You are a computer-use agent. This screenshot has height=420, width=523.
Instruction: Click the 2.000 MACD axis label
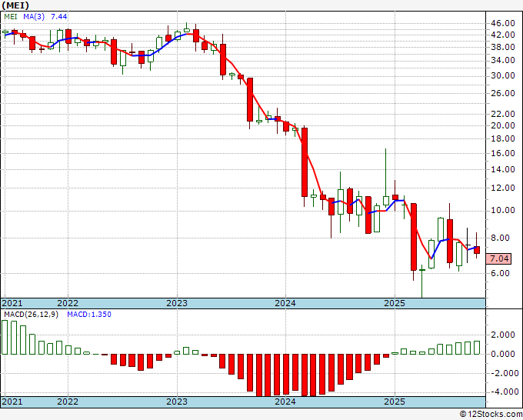503,335
